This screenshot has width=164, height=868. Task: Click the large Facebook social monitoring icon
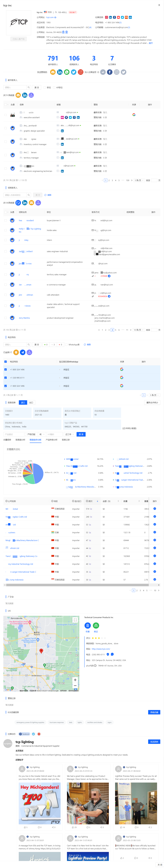[110, 72]
